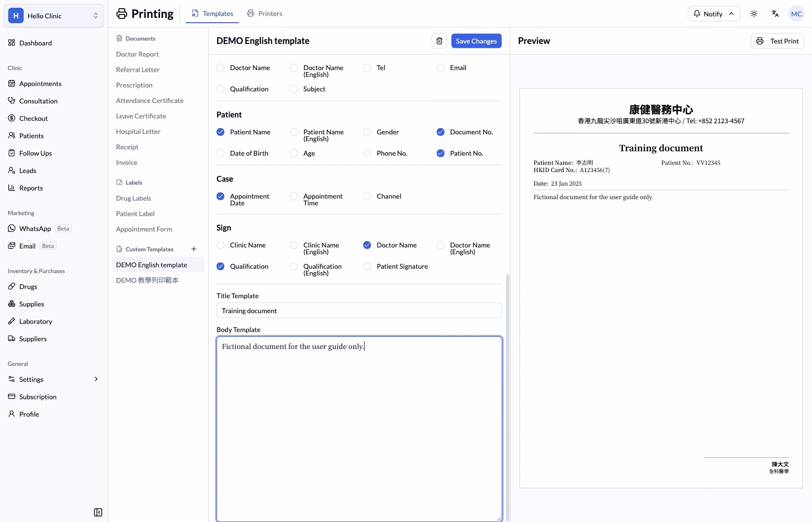Click the Dashboard grid icon
Screen dimensions: 812x522
[x=12, y=43]
